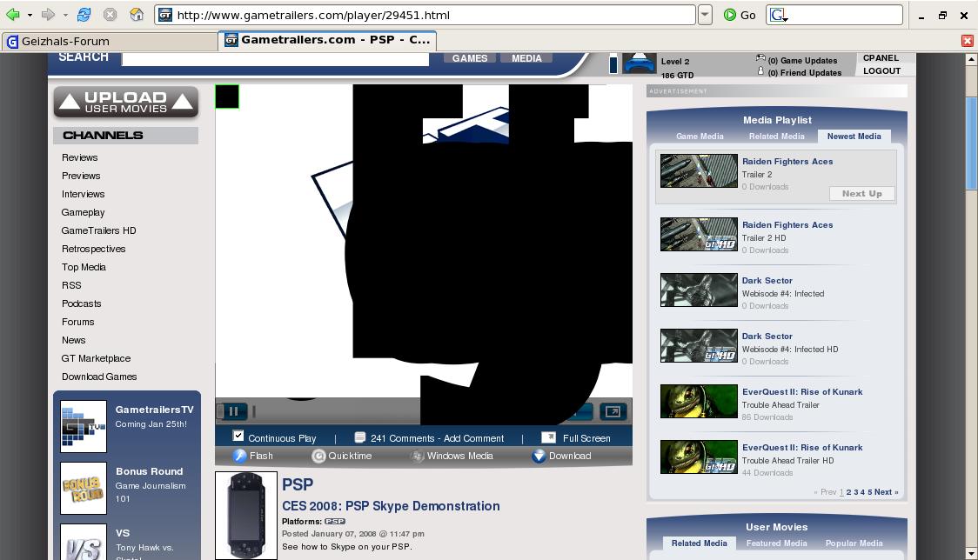Go to playlist page 2
Screen dimensions: 978x560
pos(848,492)
